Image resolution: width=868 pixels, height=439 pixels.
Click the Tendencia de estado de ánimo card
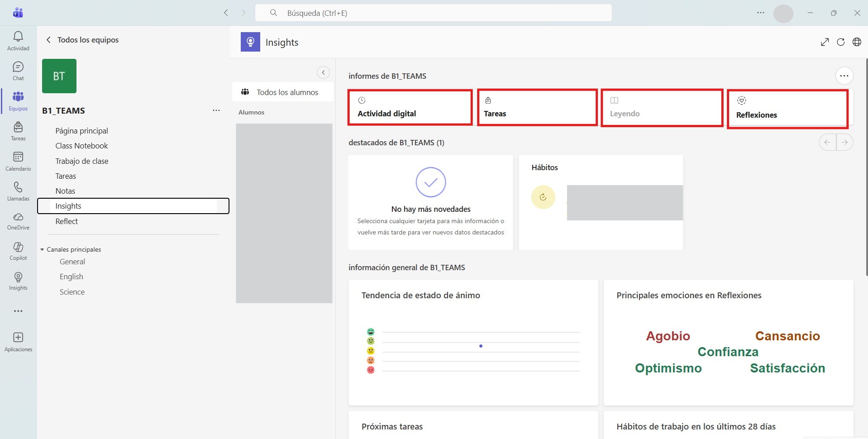(x=473, y=343)
